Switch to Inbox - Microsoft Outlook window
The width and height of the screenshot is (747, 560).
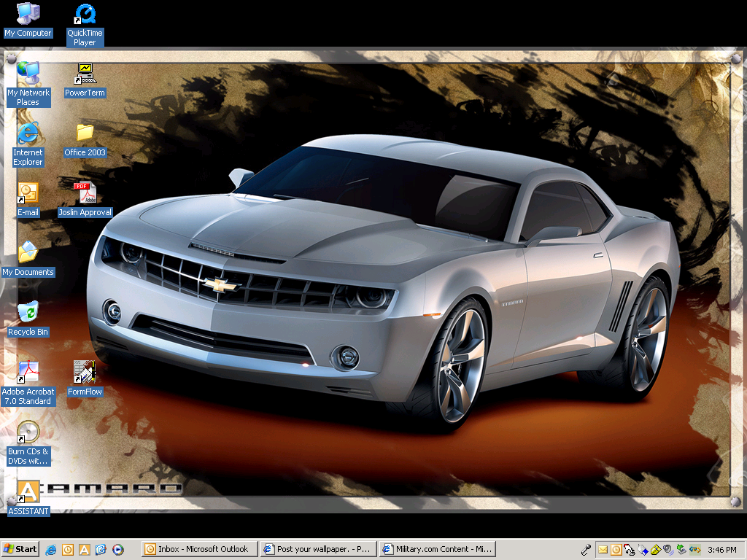tap(197, 549)
